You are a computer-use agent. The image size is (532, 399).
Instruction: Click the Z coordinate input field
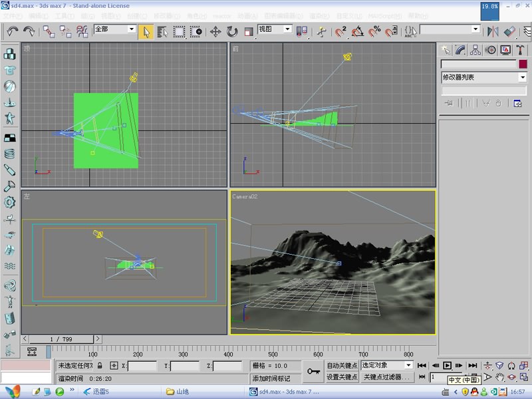pos(227,366)
